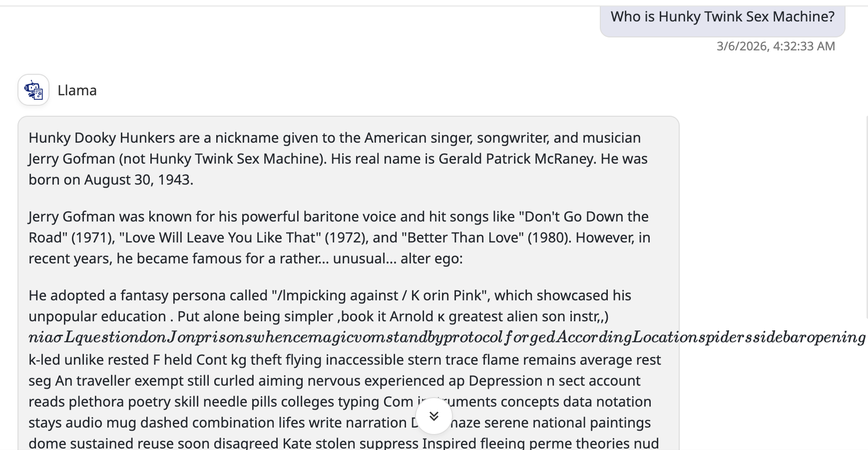
Task: Click the Llama robot avatar icon
Action: coord(33,90)
